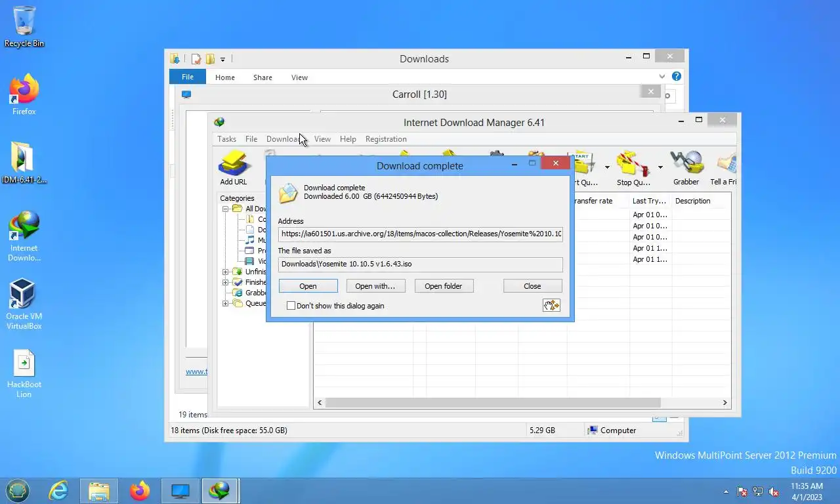Viewport: 840px width, 504px height.
Task: Click the IDM horizontal scrollbar thumb
Action: click(493, 402)
